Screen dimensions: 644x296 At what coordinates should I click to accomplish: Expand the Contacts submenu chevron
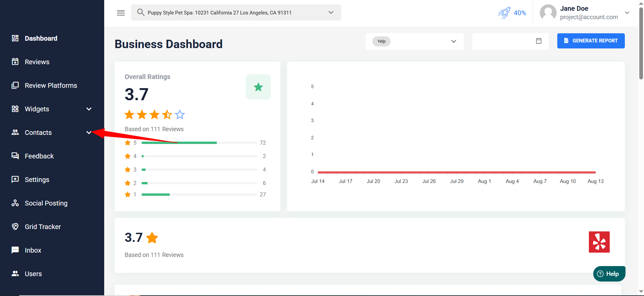pyautogui.click(x=89, y=133)
